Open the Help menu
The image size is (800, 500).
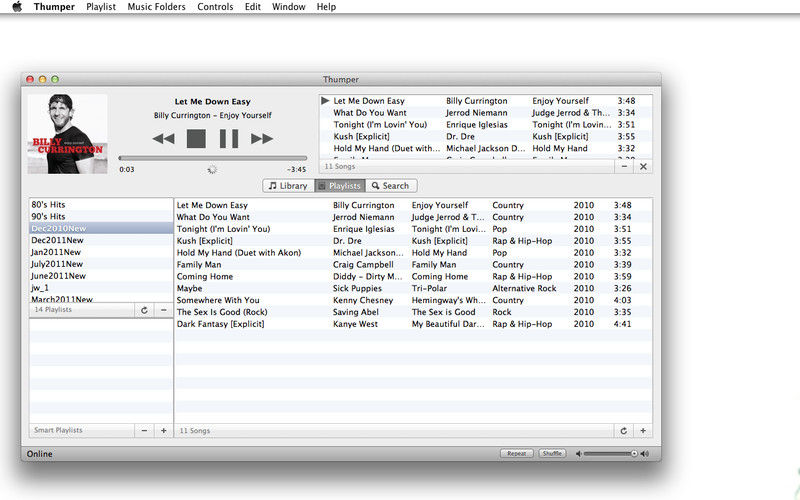326,7
